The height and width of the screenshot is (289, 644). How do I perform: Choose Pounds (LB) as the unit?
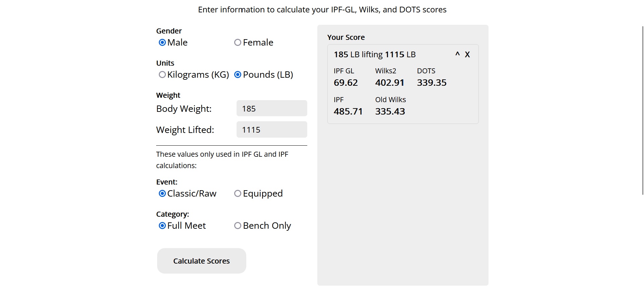pyautogui.click(x=238, y=75)
